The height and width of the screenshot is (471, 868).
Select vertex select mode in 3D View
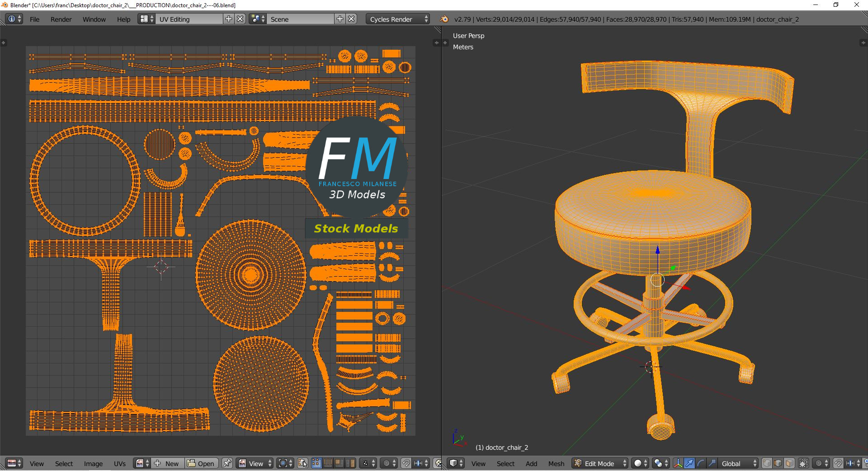[x=767, y=463]
